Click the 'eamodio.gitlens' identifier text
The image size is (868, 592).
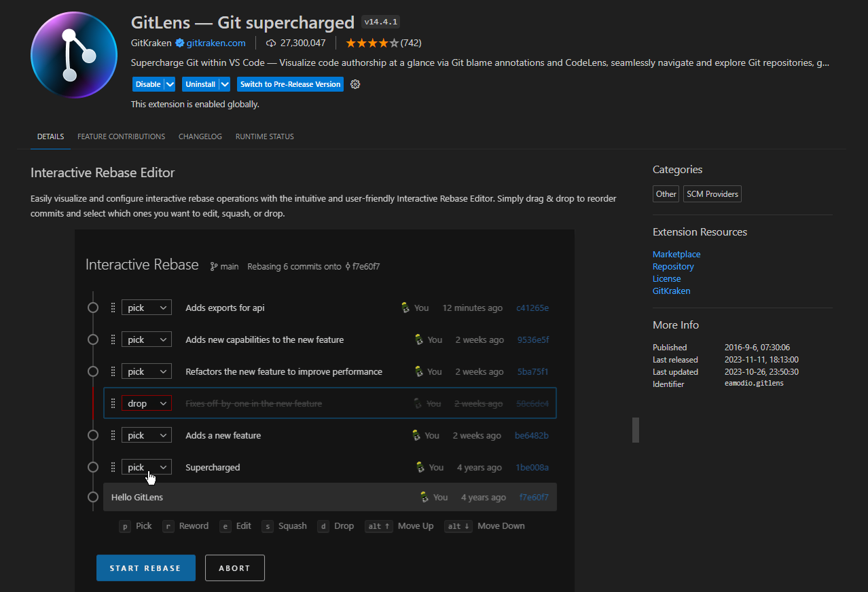(x=754, y=384)
